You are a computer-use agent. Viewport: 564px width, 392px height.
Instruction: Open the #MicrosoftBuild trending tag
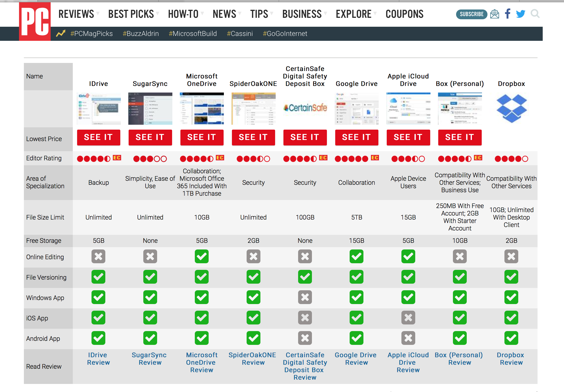click(x=193, y=34)
